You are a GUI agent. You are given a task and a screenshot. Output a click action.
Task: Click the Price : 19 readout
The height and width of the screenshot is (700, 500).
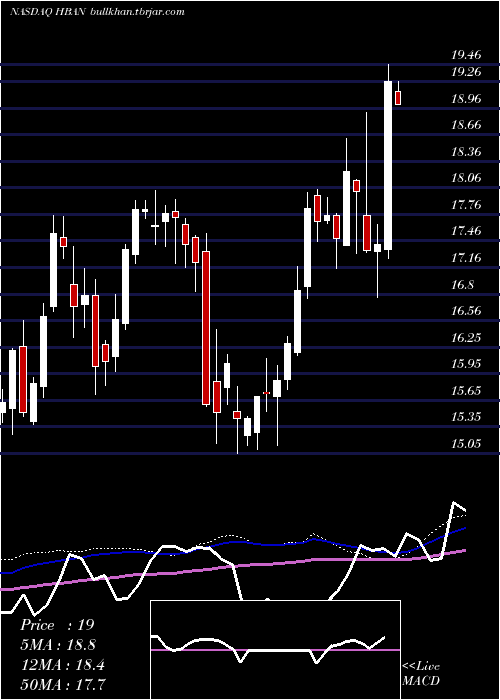pos(57,625)
